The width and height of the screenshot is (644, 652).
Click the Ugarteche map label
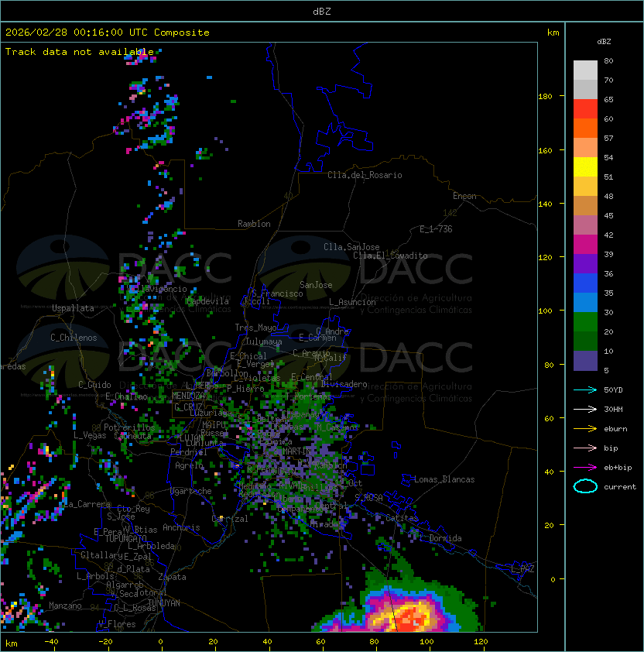click(191, 491)
